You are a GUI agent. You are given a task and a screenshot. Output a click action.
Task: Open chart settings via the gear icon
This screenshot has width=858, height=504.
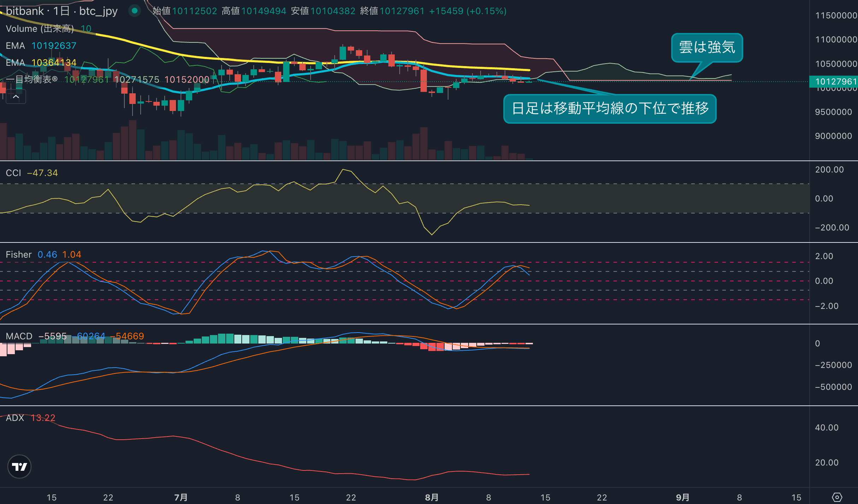pos(837,497)
